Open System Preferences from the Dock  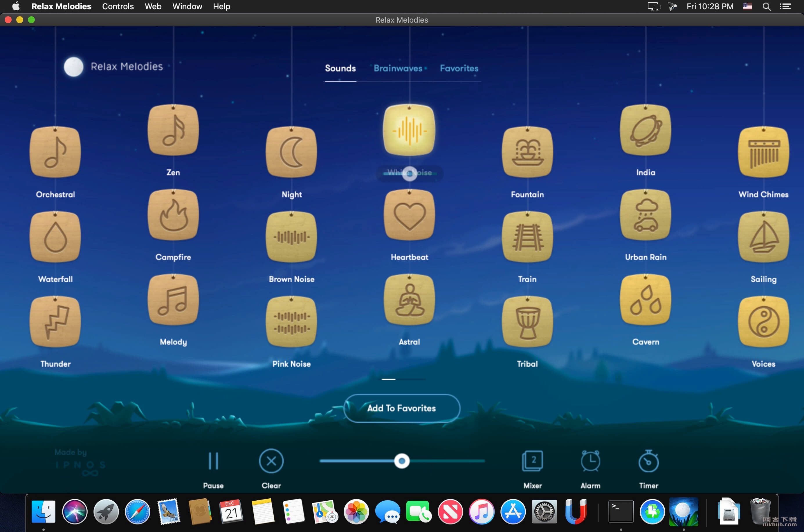click(544, 511)
